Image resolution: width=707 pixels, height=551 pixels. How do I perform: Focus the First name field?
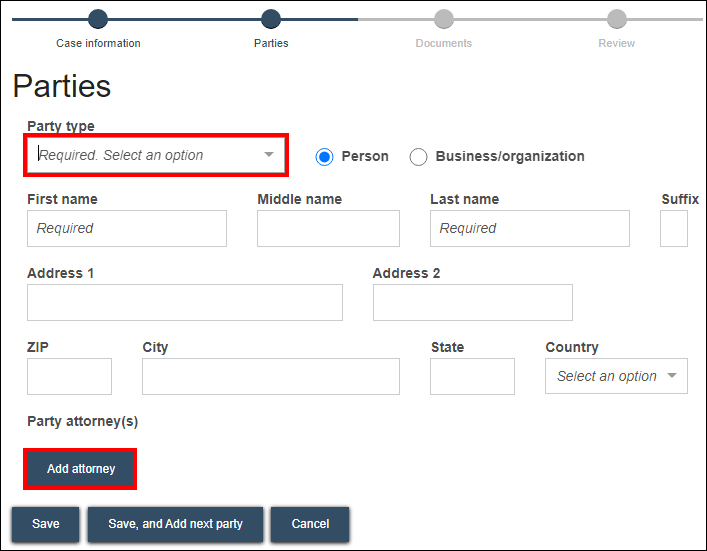[127, 228]
